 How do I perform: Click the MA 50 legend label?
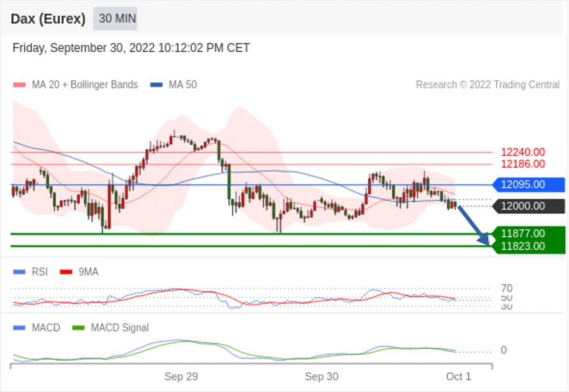(183, 85)
